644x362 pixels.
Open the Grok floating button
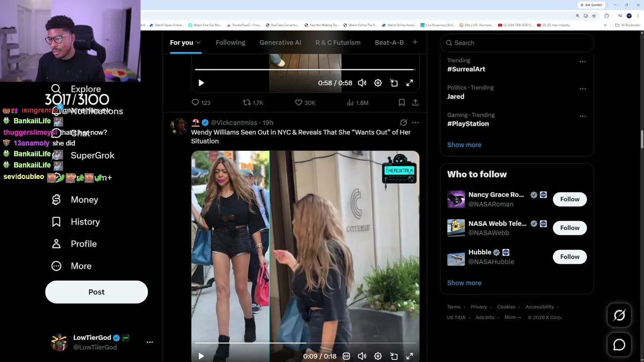[619, 315]
